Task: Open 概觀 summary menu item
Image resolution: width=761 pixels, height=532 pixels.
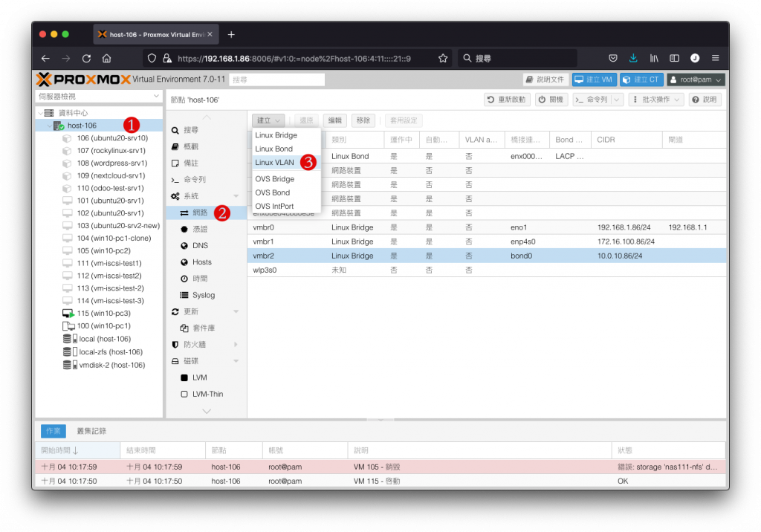Action: coord(191,146)
